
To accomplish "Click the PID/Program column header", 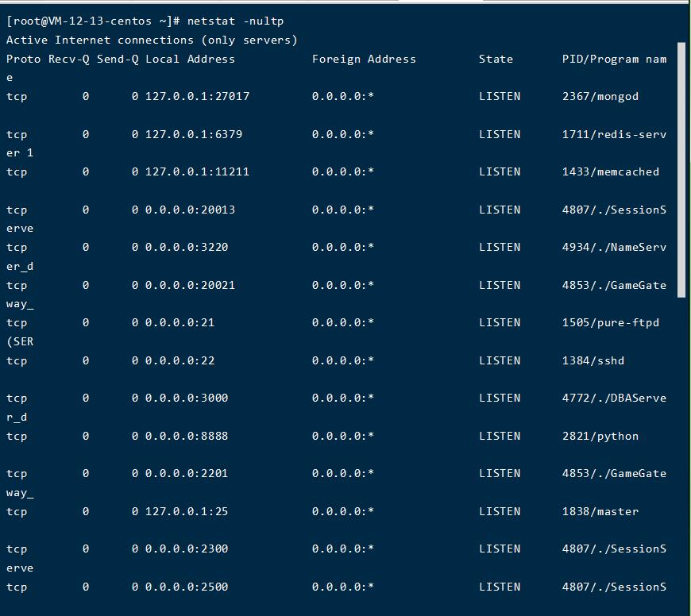I will point(614,59).
